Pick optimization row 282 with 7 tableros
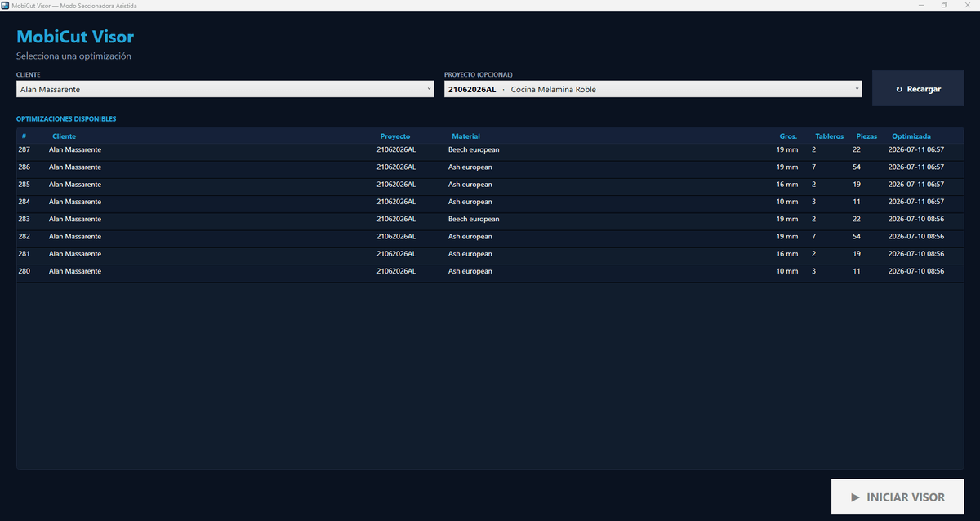The width and height of the screenshot is (980, 521). click(490, 236)
